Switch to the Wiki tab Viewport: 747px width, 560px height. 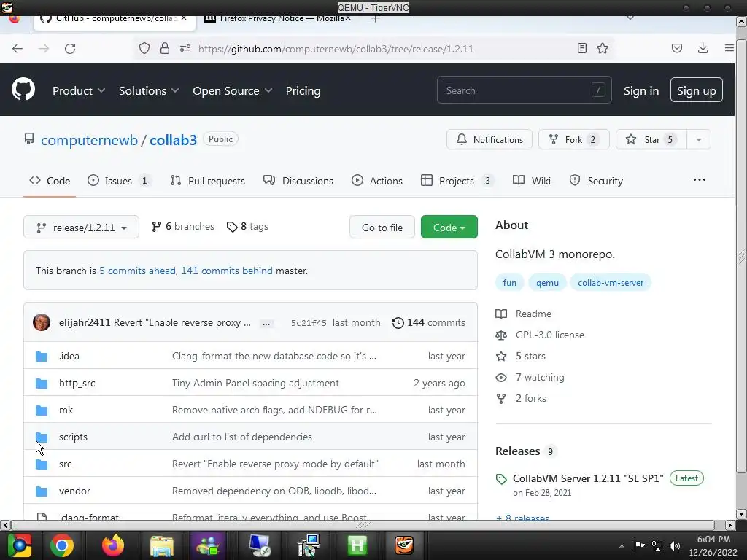tap(531, 181)
